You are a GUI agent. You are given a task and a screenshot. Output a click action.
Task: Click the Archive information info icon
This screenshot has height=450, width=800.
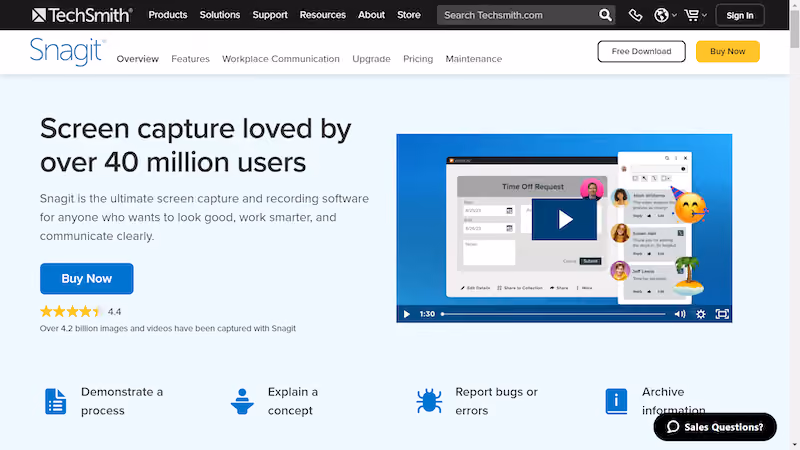tap(616, 401)
